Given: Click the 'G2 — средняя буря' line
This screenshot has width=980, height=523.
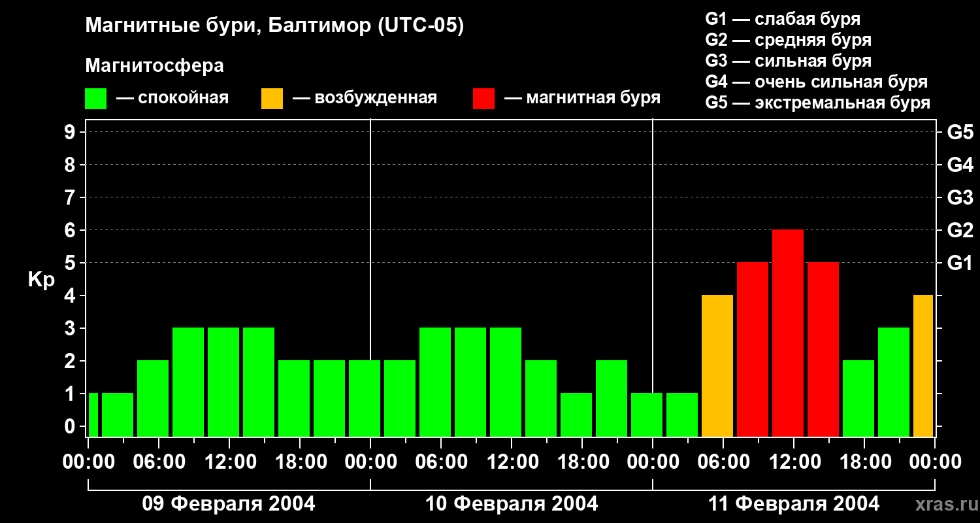Looking at the screenshot, I should [789, 40].
